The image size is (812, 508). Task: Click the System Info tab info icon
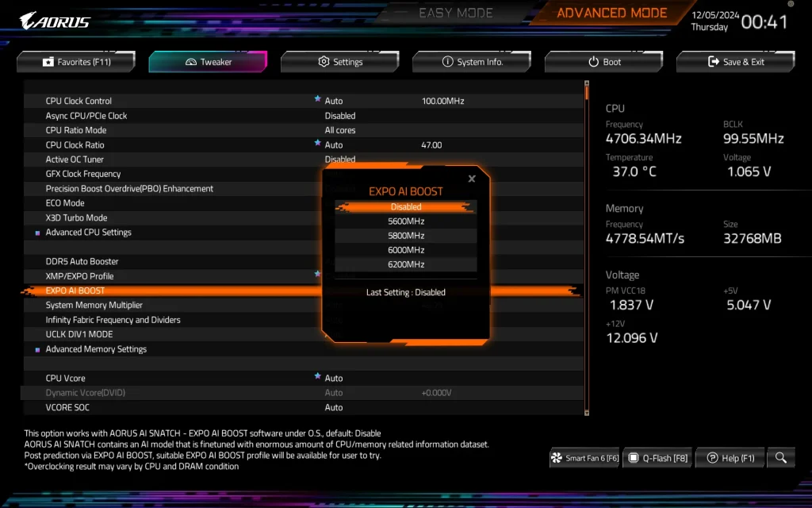point(447,61)
